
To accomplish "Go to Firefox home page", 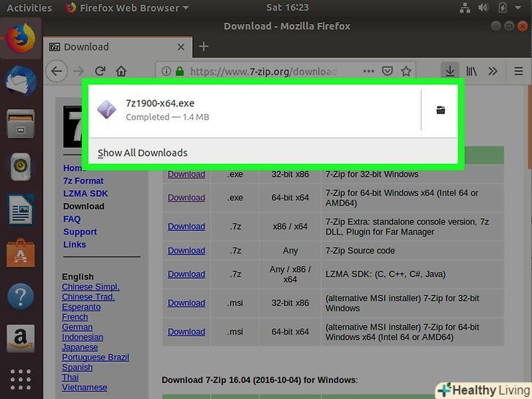I will (x=121, y=72).
